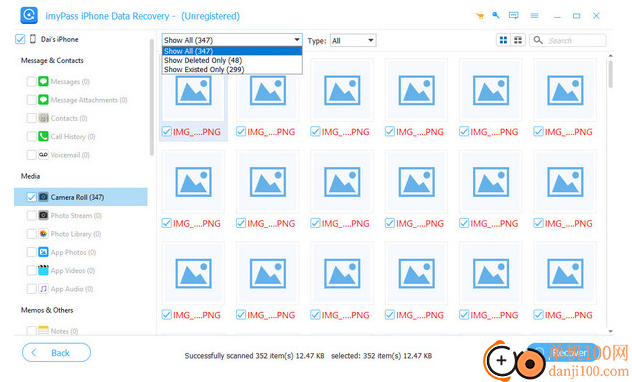
Task: Uncheck the Camera Roll checkbox
Action: [x=31, y=197]
